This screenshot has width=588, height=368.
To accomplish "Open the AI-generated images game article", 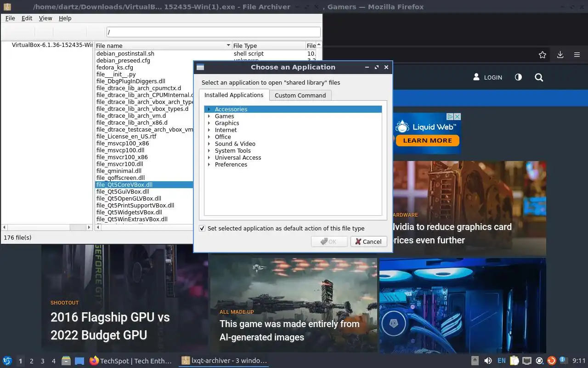I will (289, 330).
